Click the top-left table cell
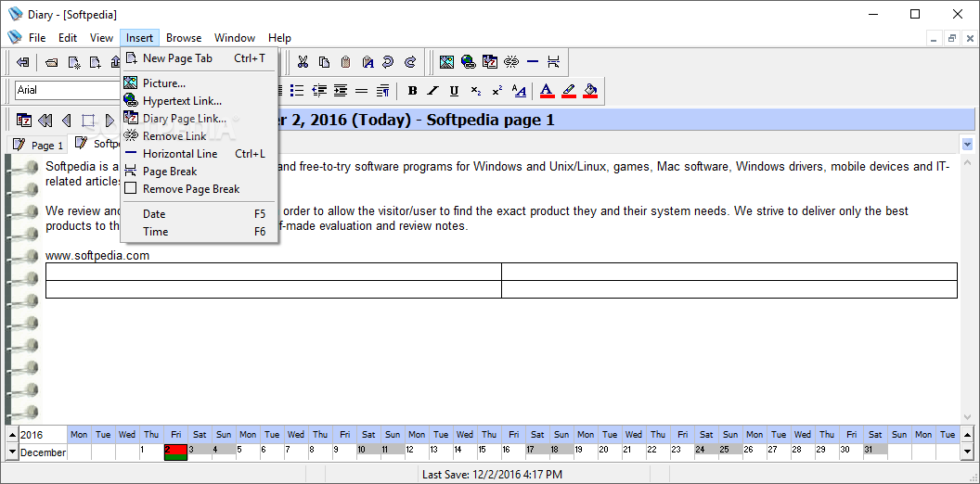 point(274,272)
